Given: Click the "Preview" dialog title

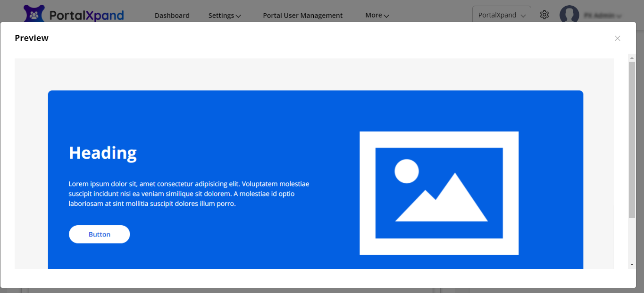Looking at the screenshot, I should tap(32, 38).
